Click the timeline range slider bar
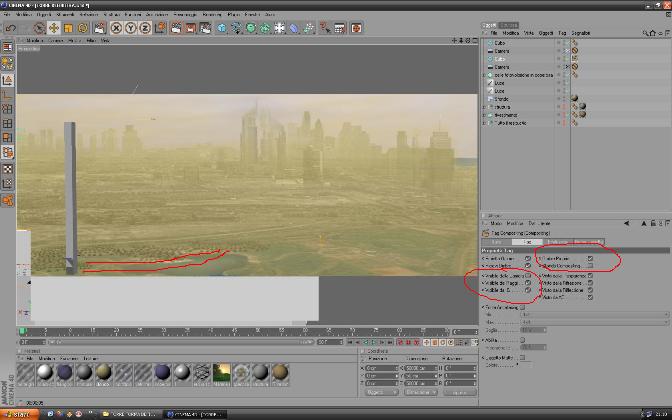The image size is (672, 420). click(x=180, y=342)
